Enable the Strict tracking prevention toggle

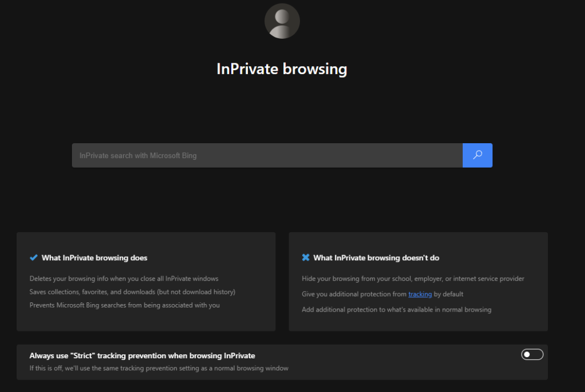click(x=532, y=354)
